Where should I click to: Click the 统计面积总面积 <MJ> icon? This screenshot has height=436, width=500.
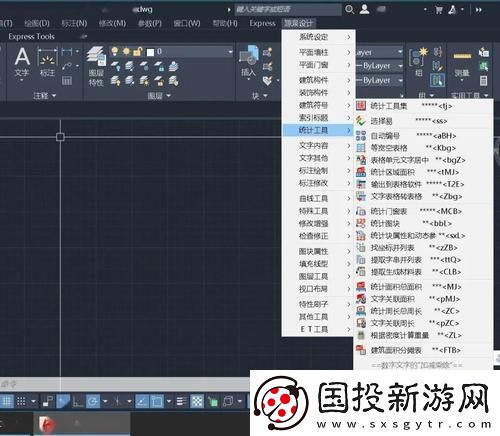pyautogui.click(x=361, y=286)
